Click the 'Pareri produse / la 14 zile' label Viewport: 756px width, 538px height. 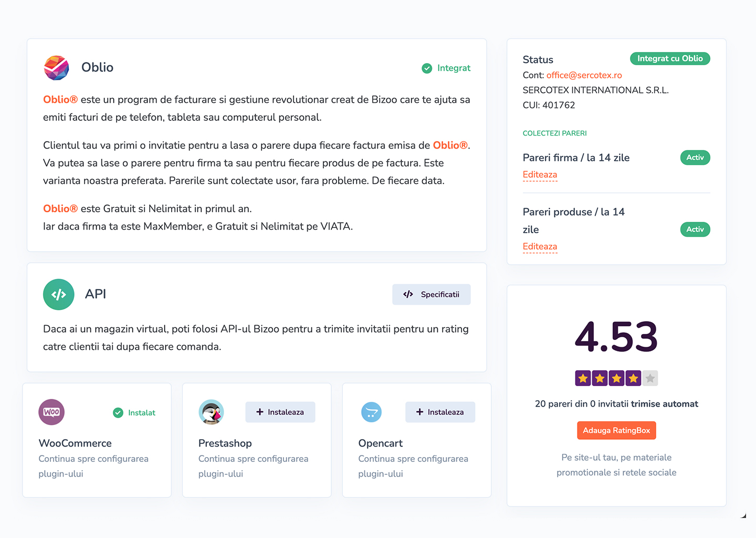(574, 221)
